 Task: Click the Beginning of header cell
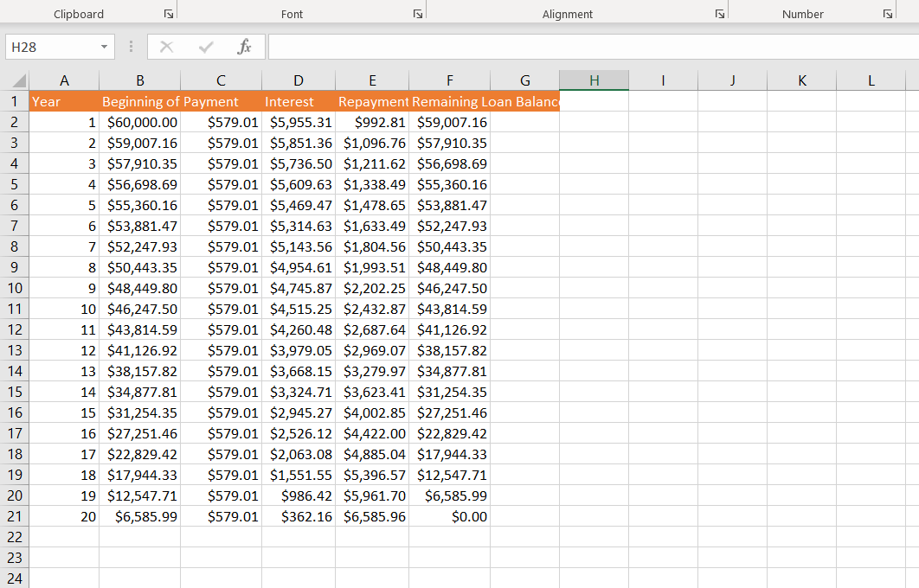click(140, 101)
